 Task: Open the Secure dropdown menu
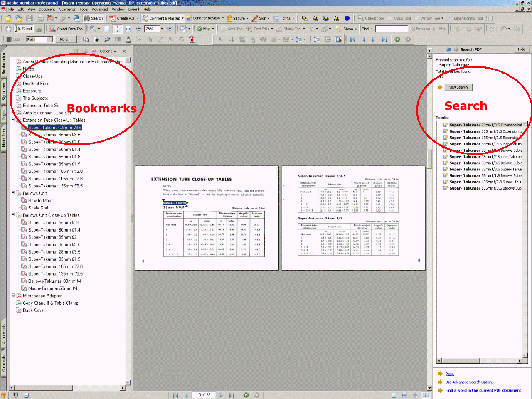click(x=247, y=18)
